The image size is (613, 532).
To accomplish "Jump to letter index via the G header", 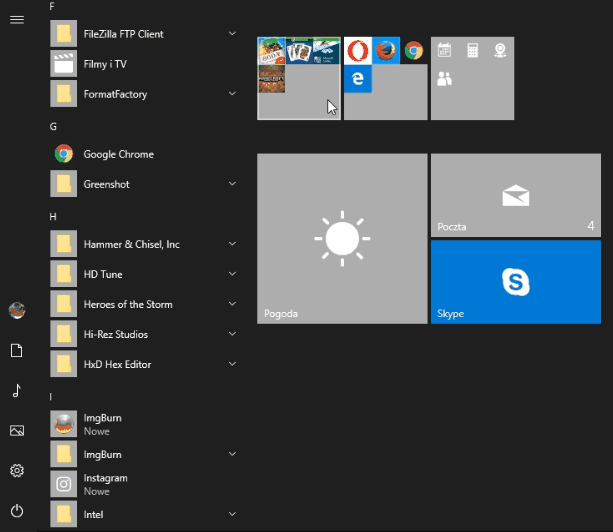I will [53, 127].
